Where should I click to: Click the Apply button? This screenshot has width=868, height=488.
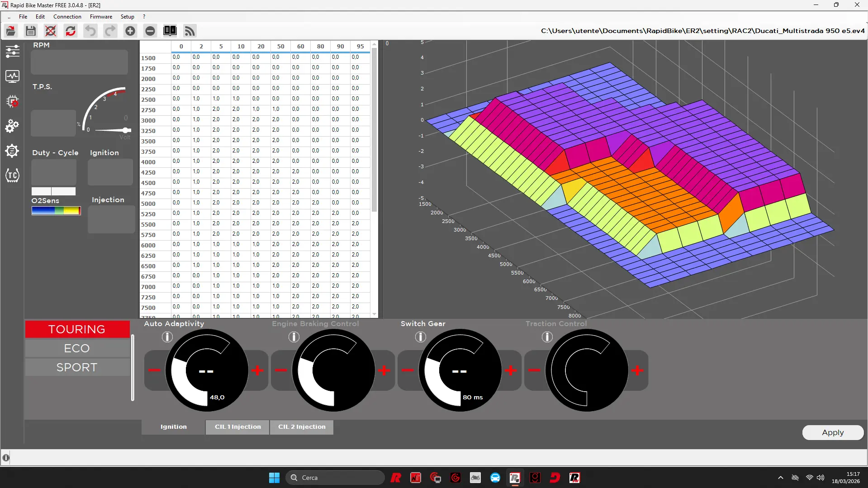point(833,432)
